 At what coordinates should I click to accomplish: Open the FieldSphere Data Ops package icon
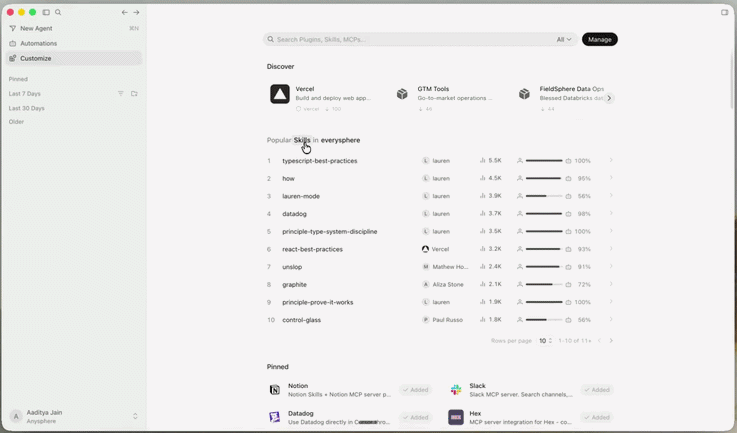click(x=524, y=94)
